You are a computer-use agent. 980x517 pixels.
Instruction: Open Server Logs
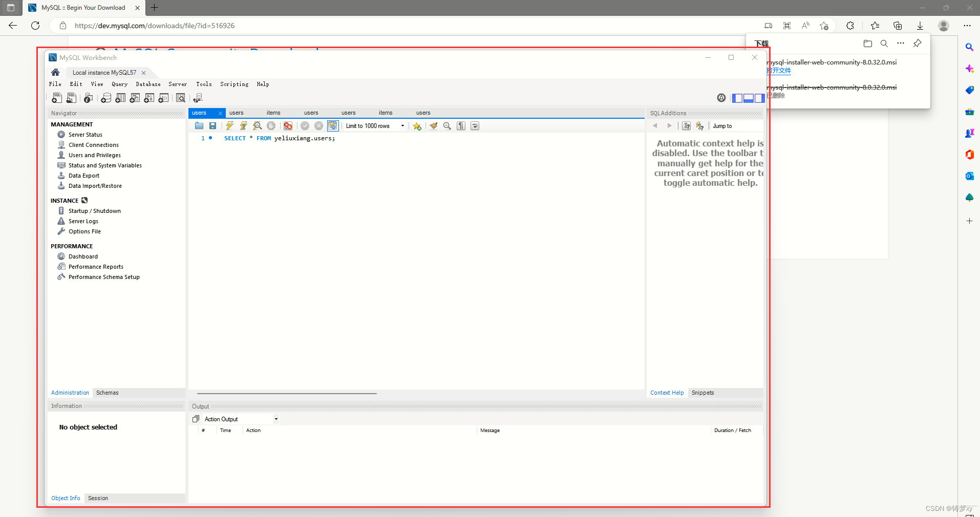click(x=83, y=221)
